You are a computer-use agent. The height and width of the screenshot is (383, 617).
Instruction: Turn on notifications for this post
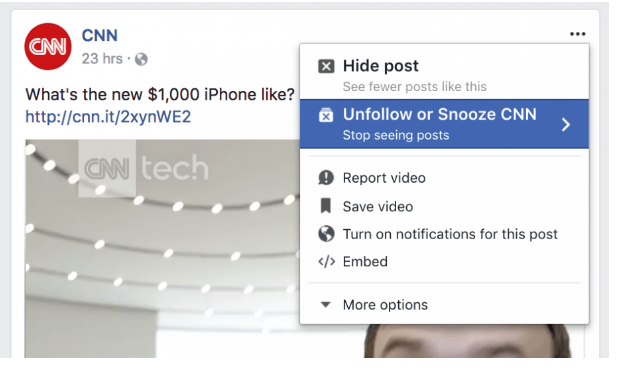[x=444, y=234]
